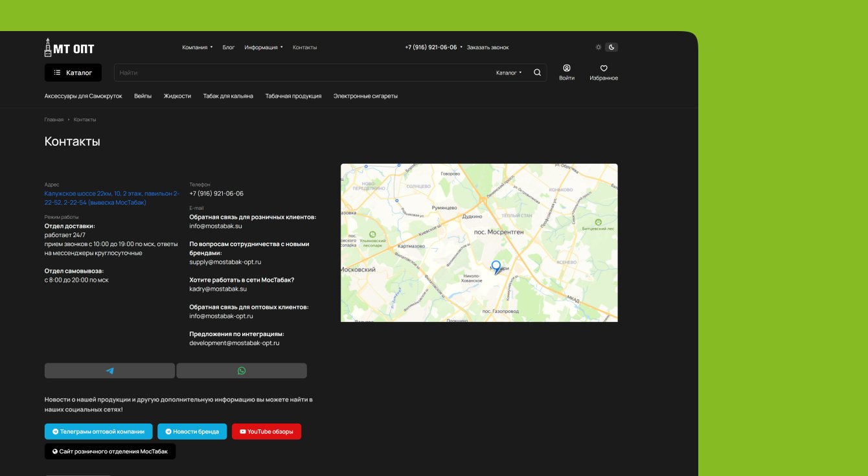Click the Telegram icon button
868x476 pixels.
coord(109,371)
